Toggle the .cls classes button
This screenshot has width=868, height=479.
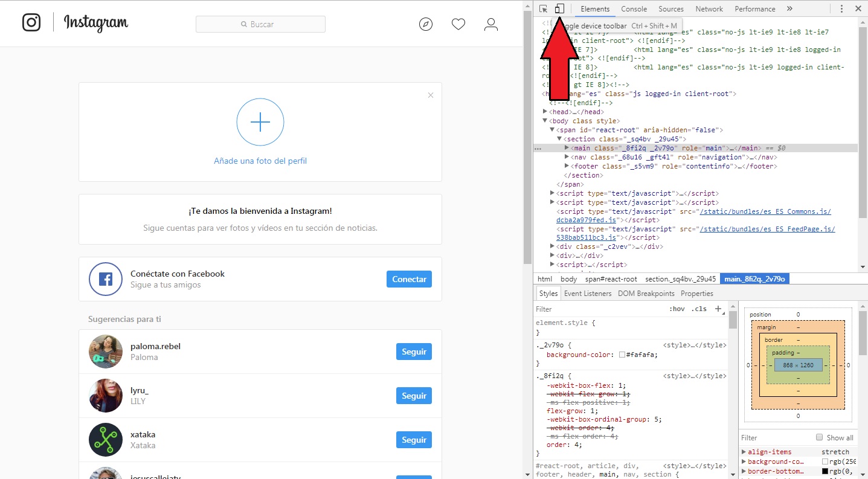pyautogui.click(x=699, y=309)
